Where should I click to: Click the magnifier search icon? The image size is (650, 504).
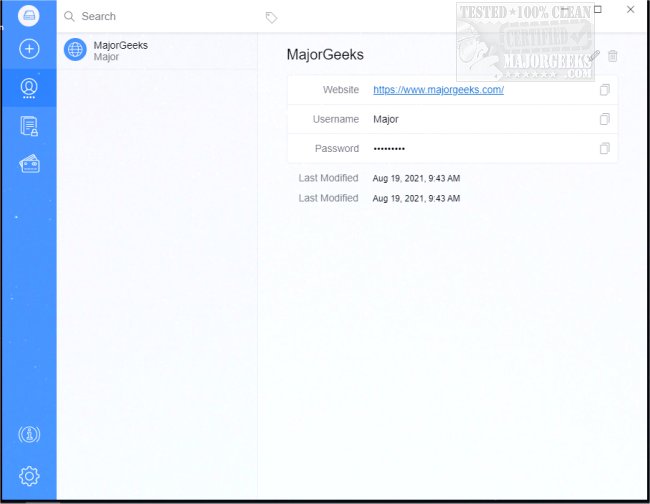click(69, 16)
